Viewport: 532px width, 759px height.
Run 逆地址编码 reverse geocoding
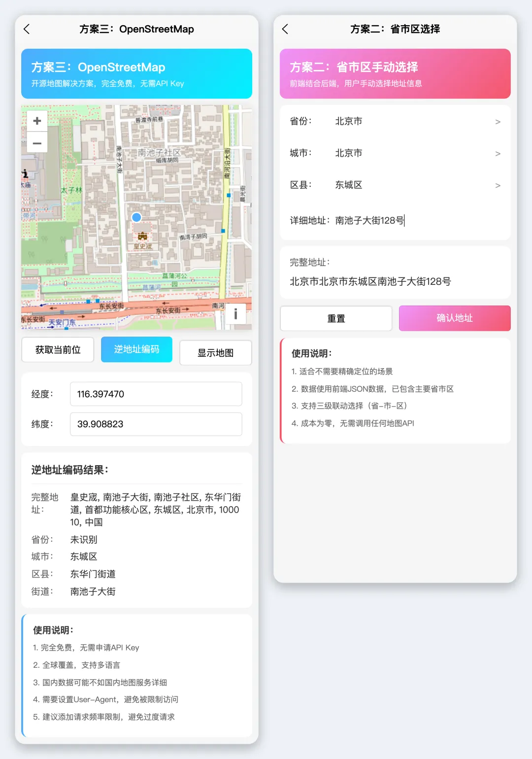tap(136, 349)
